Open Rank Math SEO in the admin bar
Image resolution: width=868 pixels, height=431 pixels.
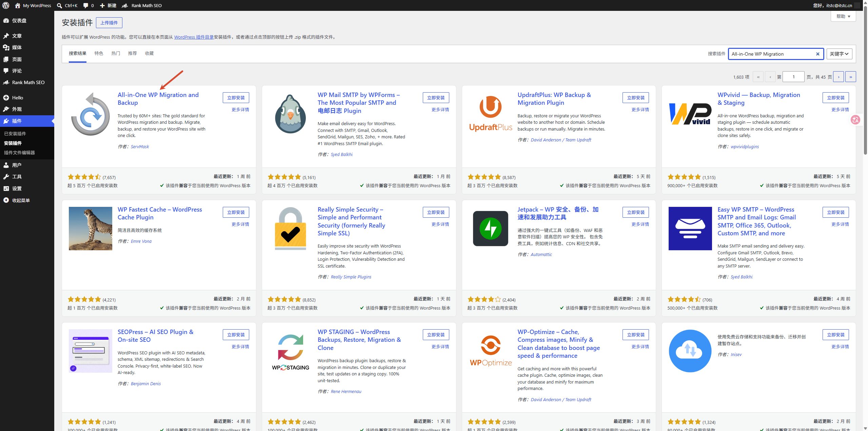[x=142, y=5]
